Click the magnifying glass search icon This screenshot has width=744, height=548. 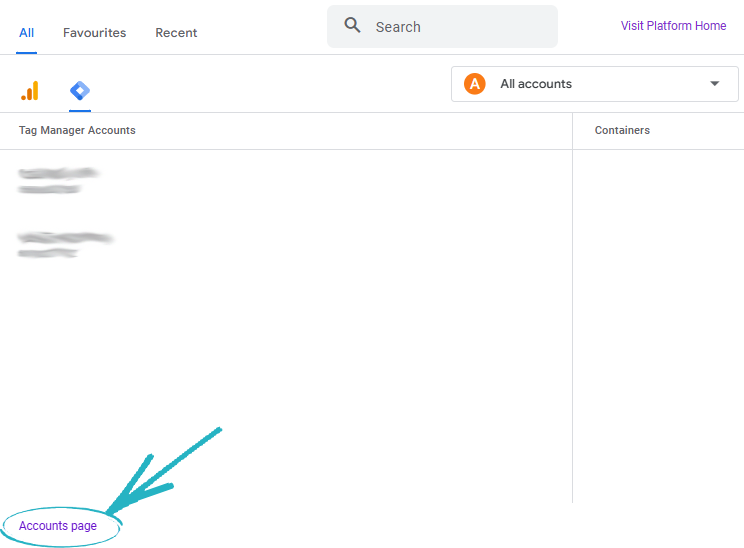pos(352,26)
